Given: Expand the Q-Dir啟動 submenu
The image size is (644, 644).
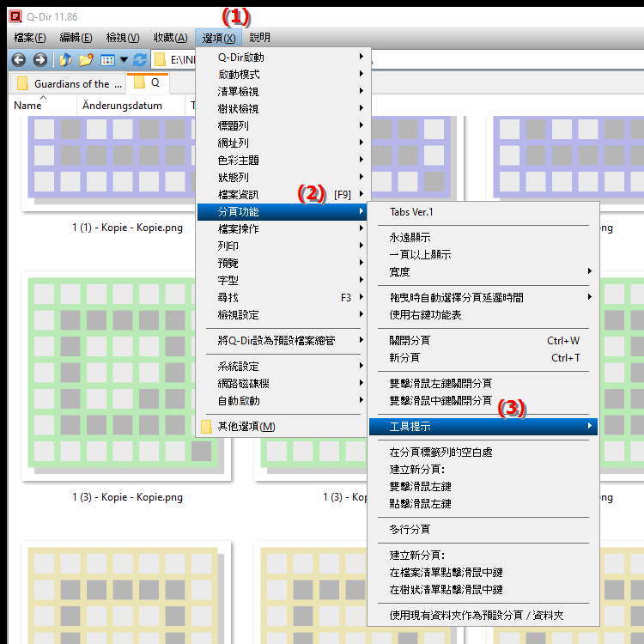Looking at the screenshot, I should [x=283, y=57].
